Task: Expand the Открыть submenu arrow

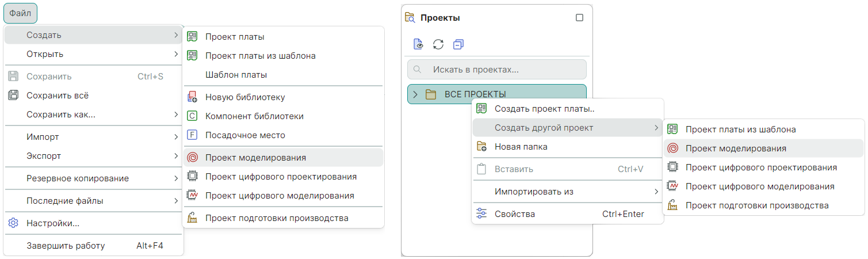Action: pyautogui.click(x=175, y=54)
